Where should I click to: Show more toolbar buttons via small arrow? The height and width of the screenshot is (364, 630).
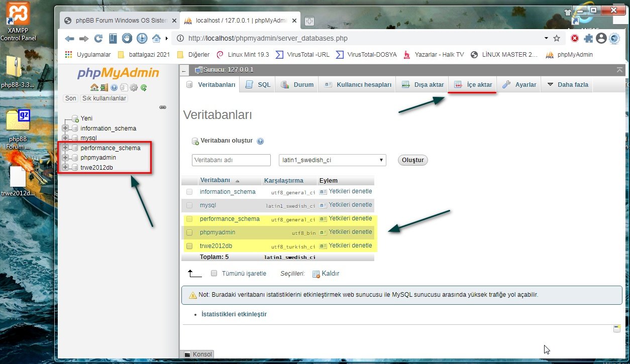pos(166,38)
